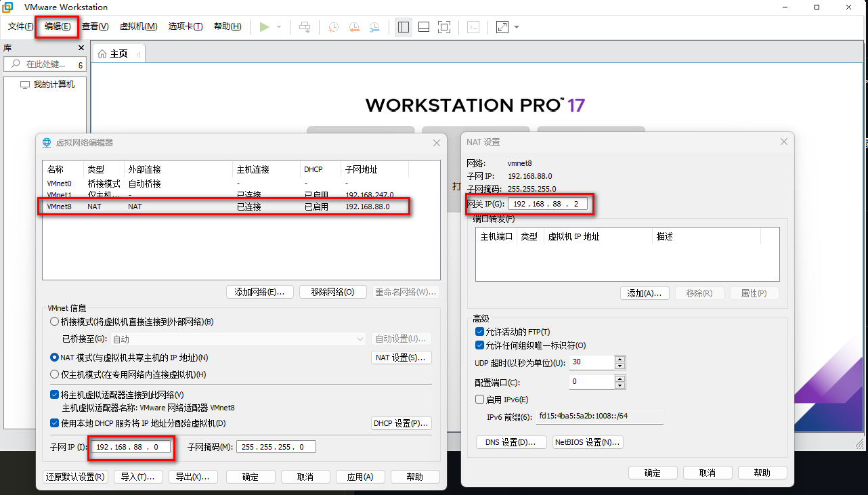Decrease the 配置端口 value with down arrow
868x495 pixels.
(619, 385)
